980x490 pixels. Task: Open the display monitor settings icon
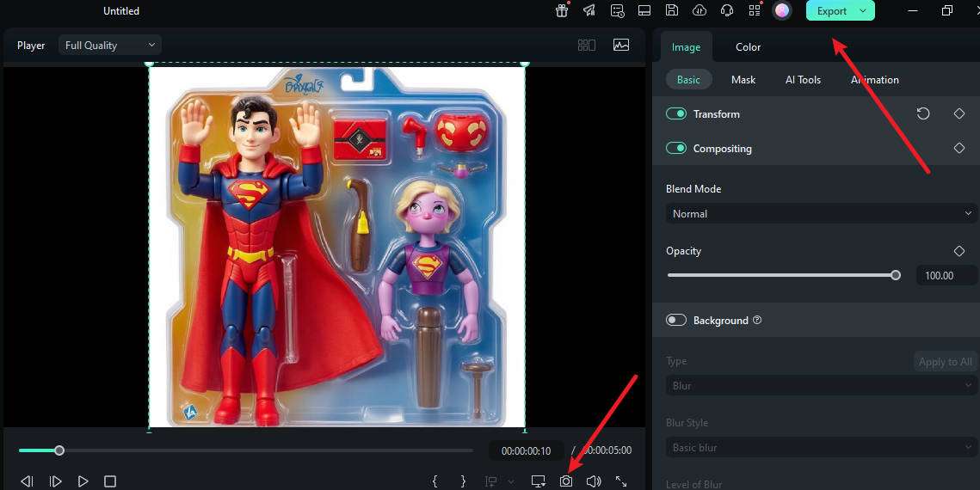(x=538, y=481)
